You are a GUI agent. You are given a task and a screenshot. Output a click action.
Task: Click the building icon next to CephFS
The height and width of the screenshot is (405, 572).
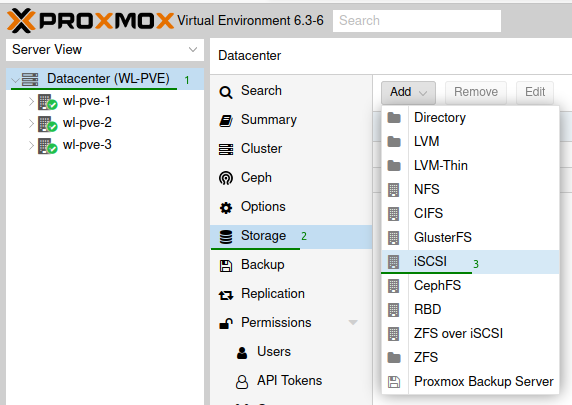click(393, 286)
